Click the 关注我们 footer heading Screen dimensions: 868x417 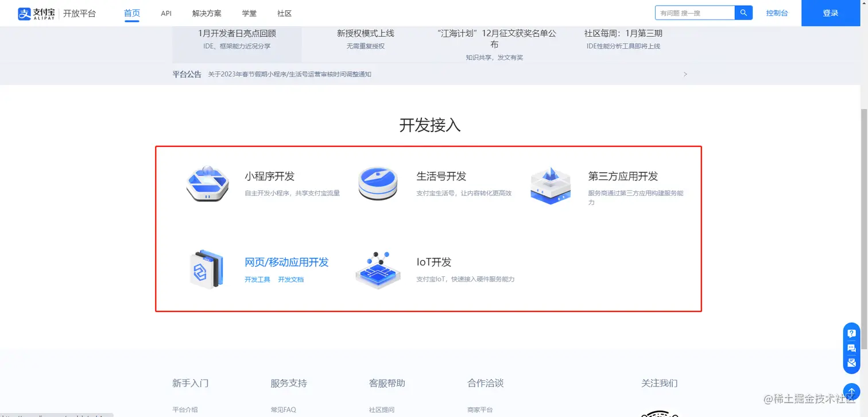(x=660, y=383)
